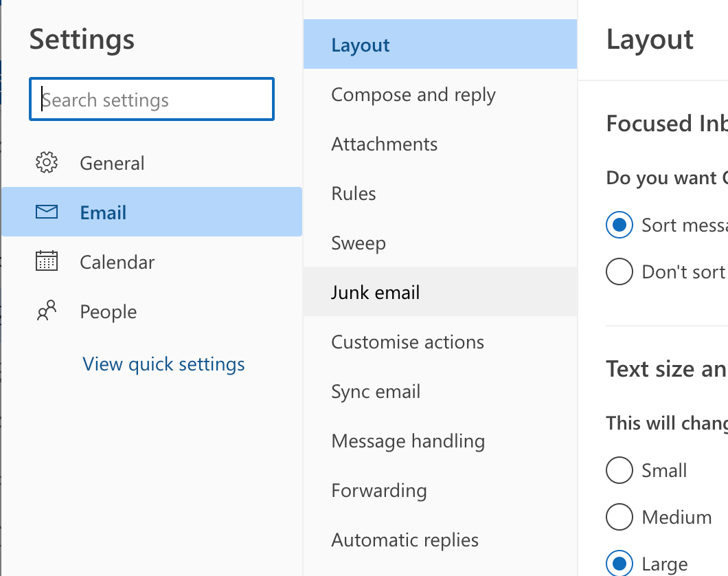The image size is (728, 576).
Task: Open General settings via gear icon
Action: [x=47, y=163]
